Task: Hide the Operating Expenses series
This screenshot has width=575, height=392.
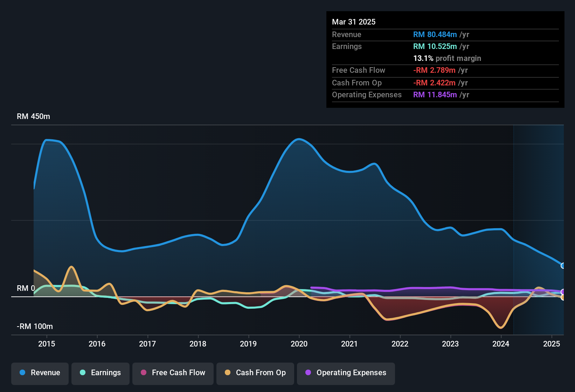Action: [346, 373]
